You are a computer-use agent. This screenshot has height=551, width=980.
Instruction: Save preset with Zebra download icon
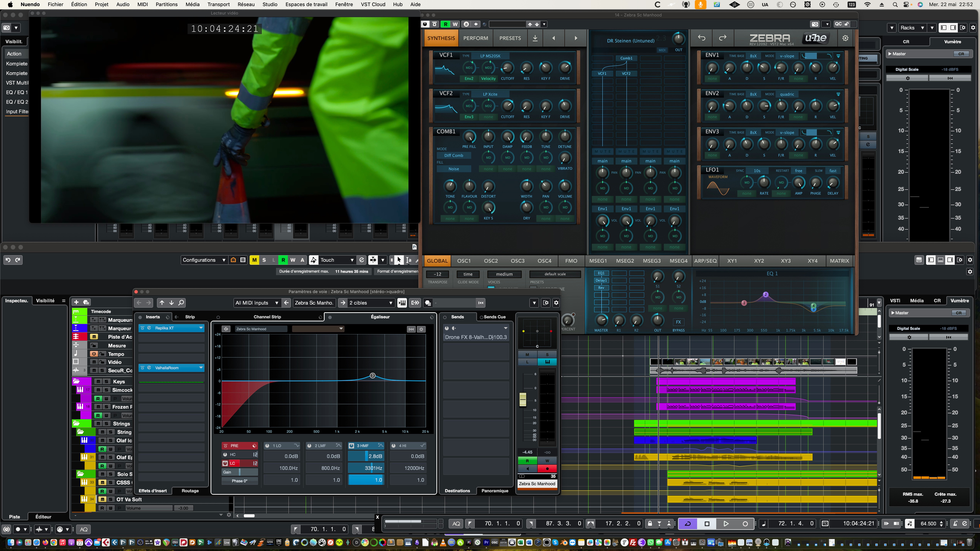(x=535, y=38)
